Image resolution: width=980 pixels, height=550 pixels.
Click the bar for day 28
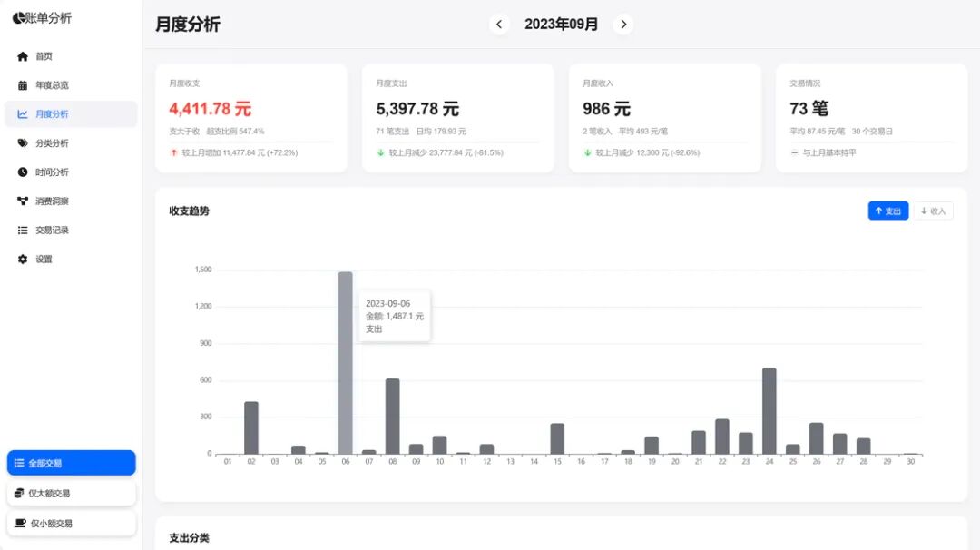pyautogui.click(x=863, y=446)
